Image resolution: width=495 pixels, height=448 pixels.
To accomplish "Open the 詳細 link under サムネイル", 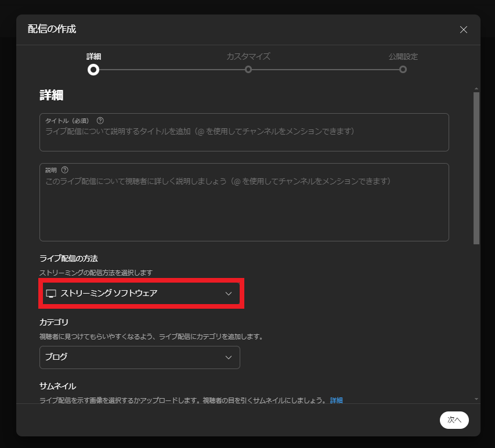I will pyautogui.click(x=337, y=400).
